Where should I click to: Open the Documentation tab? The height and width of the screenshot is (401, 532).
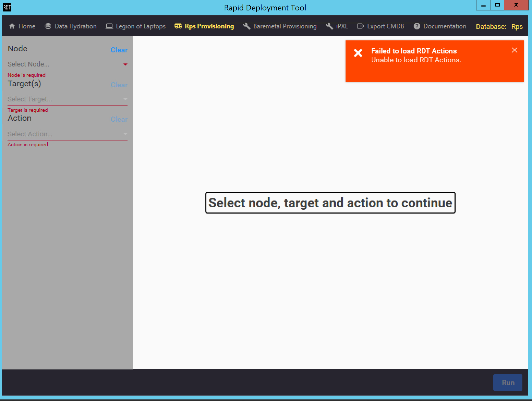[440, 26]
